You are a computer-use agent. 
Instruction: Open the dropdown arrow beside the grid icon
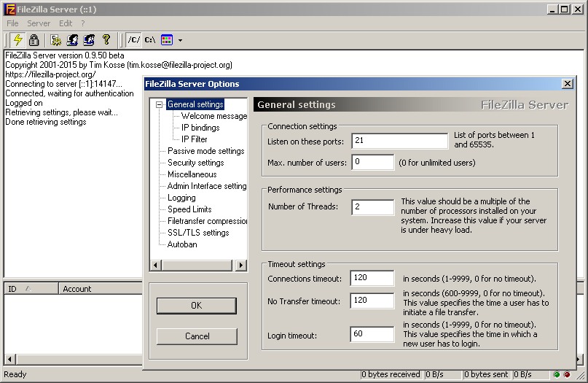(180, 40)
